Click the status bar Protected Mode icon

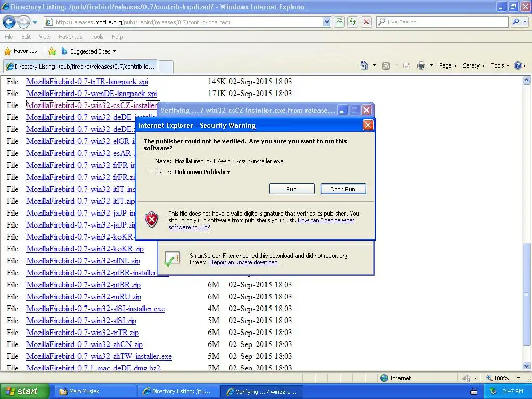click(467, 378)
